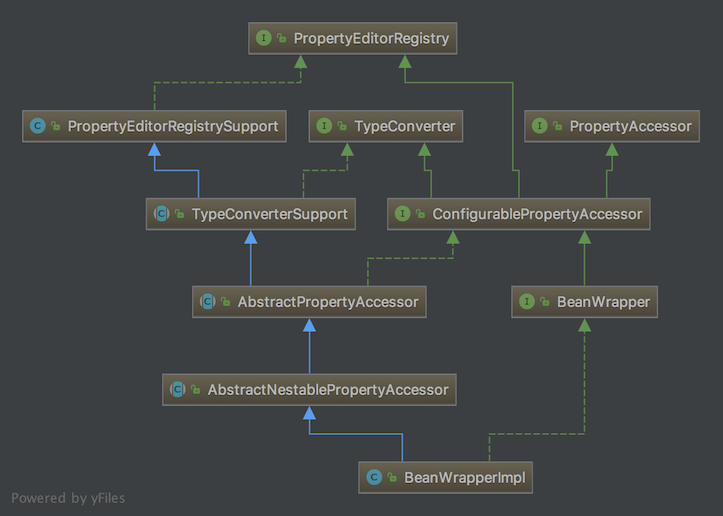Click the Powered by yFiles watermark
The width and height of the screenshot is (723, 516).
(68, 497)
